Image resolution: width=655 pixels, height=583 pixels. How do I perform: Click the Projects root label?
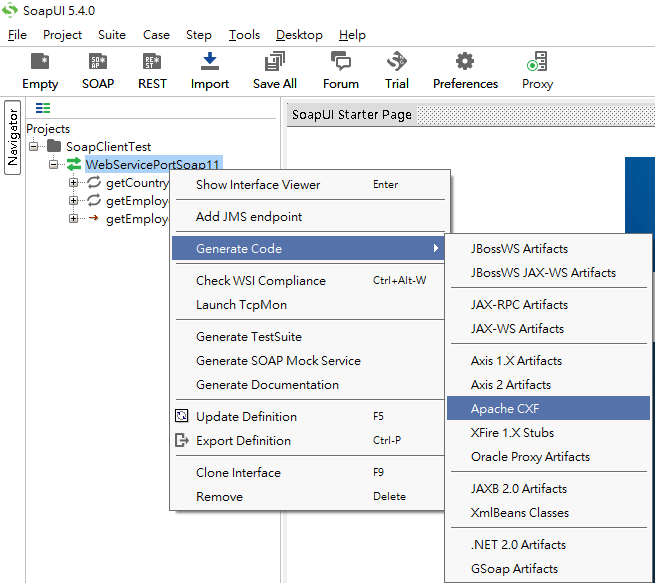(x=48, y=129)
